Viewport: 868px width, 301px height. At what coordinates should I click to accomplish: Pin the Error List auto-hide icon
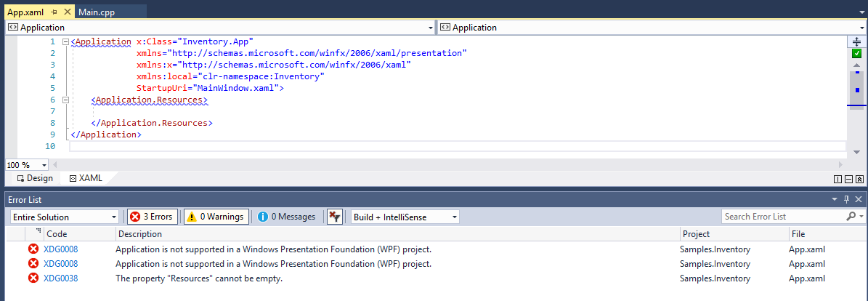pyautogui.click(x=846, y=199)
